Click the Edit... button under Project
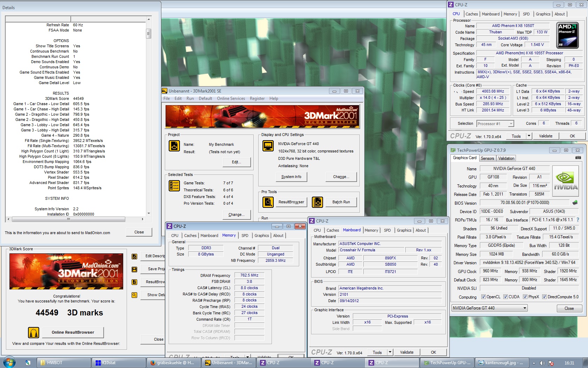Screen dimensions: 588x368 point(237,162)
